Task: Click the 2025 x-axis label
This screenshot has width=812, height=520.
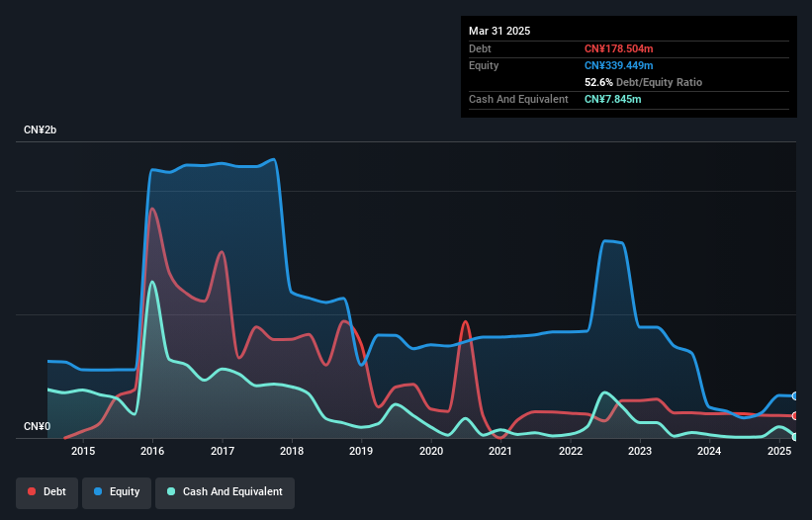Action: pyautogui.click(x=779, y=451)
